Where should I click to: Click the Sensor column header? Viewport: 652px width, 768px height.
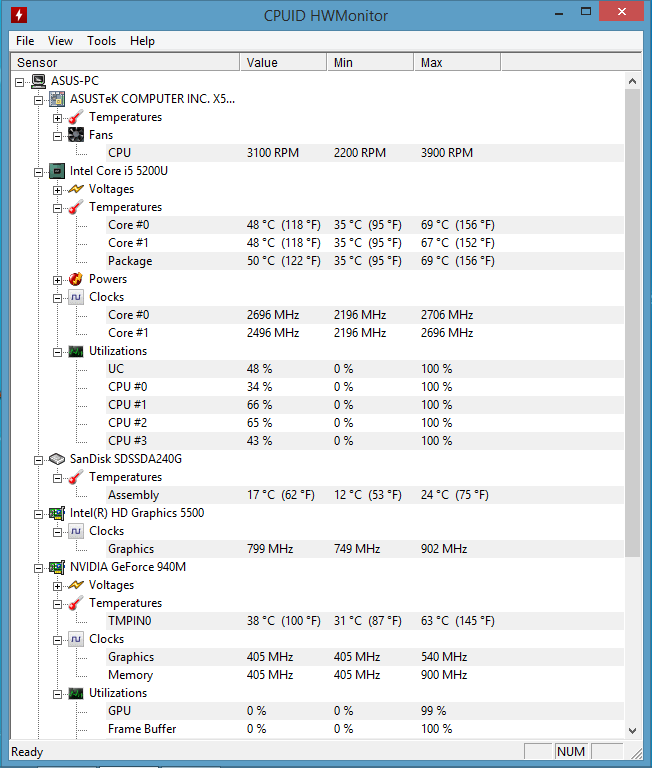click(x=125, y=63)
